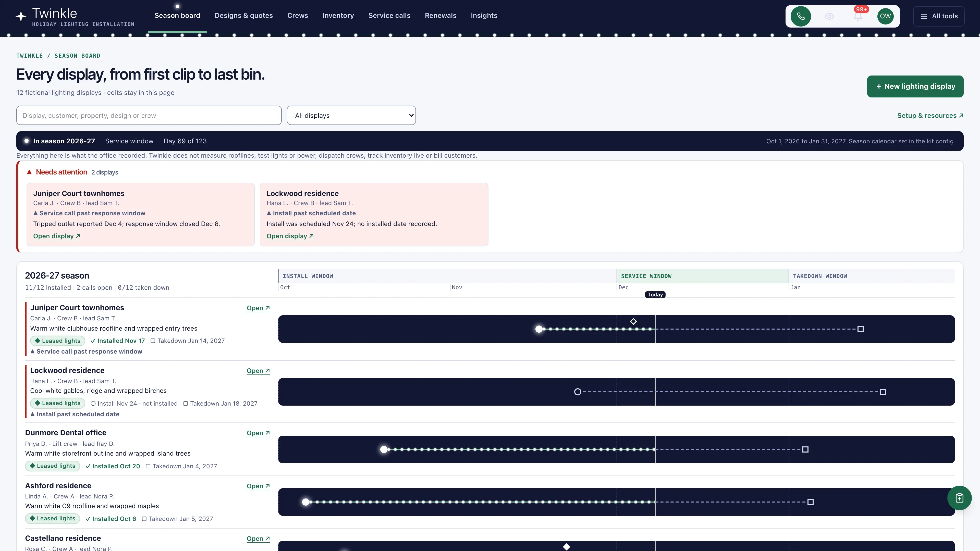Open the All tools menu
This screenshot has width=980, height=551.
939,16
